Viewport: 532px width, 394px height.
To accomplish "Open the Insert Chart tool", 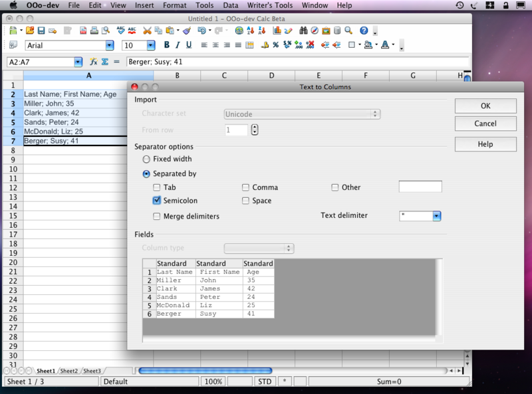I will point(275,31).
